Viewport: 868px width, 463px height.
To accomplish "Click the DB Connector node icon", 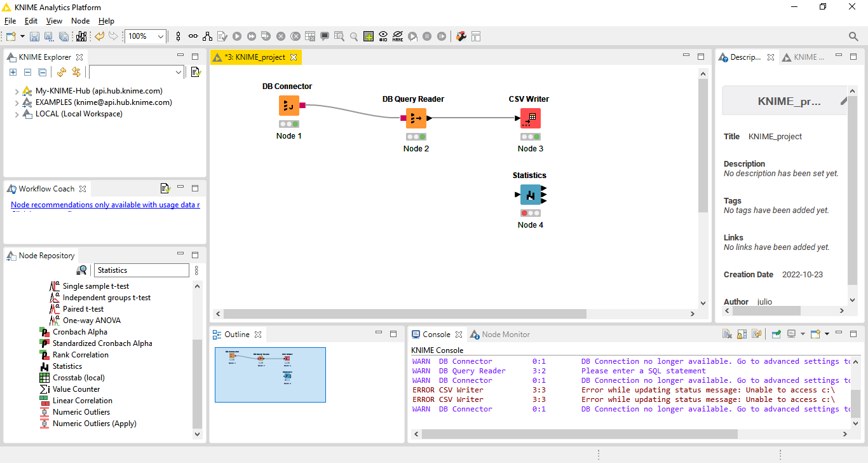I will (288, 106).
